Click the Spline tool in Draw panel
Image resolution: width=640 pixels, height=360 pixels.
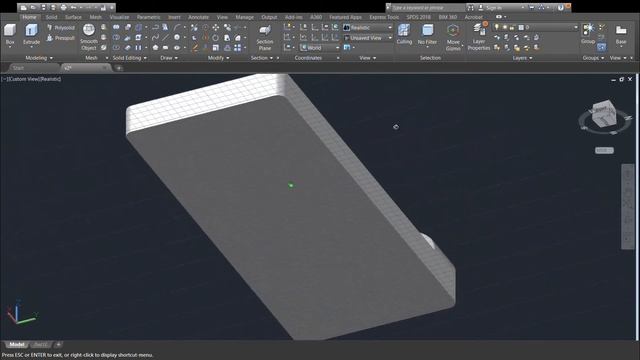point(155,38)
